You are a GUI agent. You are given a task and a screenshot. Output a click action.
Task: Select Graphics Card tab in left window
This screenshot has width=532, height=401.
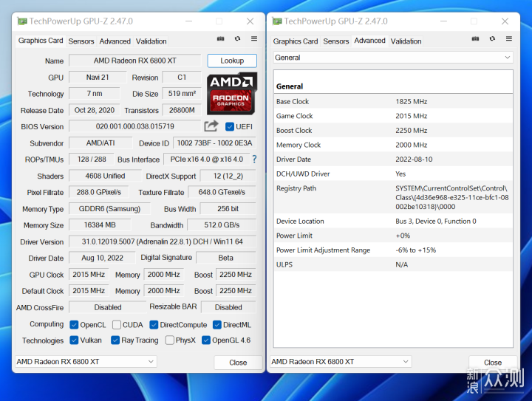41,41
